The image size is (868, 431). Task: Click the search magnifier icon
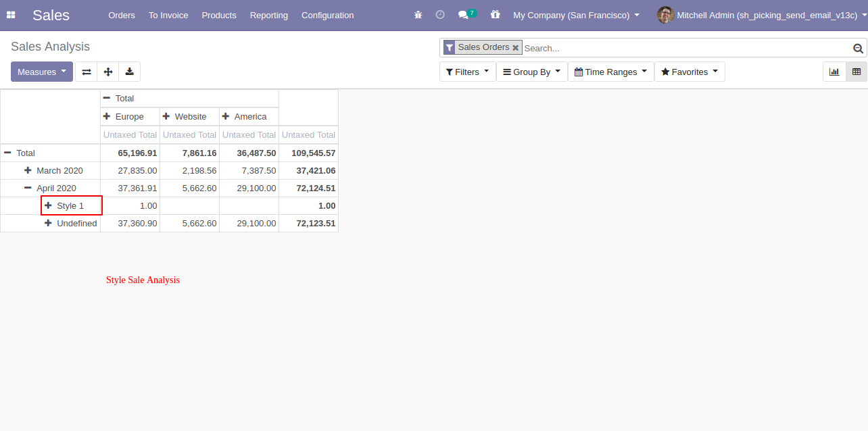[858, 48]
